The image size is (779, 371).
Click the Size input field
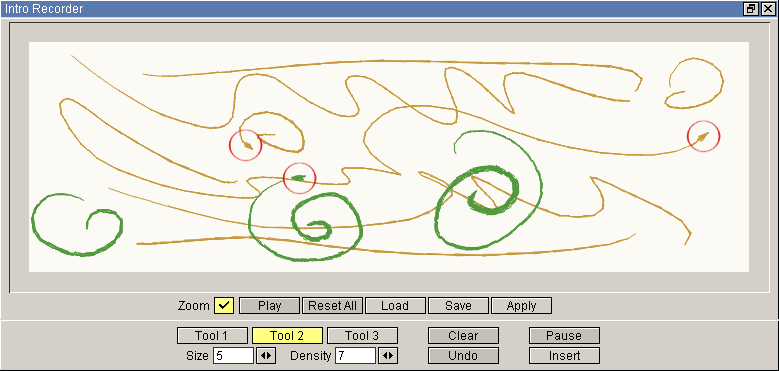(x=234, y=356)
